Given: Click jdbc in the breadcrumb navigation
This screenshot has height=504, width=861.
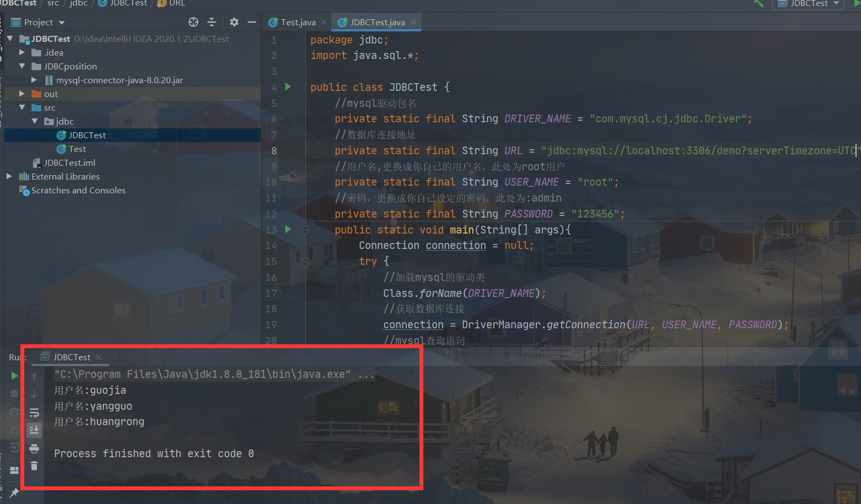Looking at the screenshot, I should (x=78, y=4).
